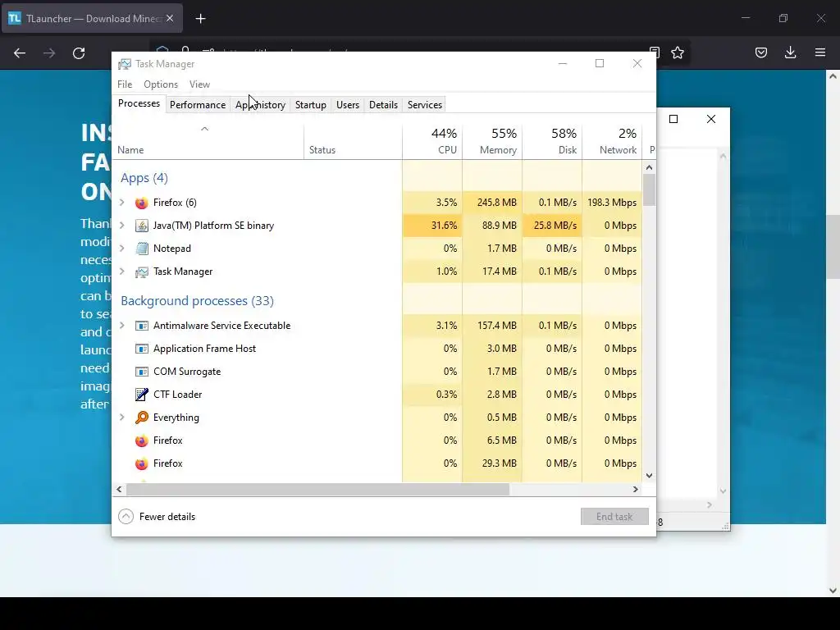The image size is (840, 630).
Task: Switch to the Performance tab
Action: pos(198,105)
